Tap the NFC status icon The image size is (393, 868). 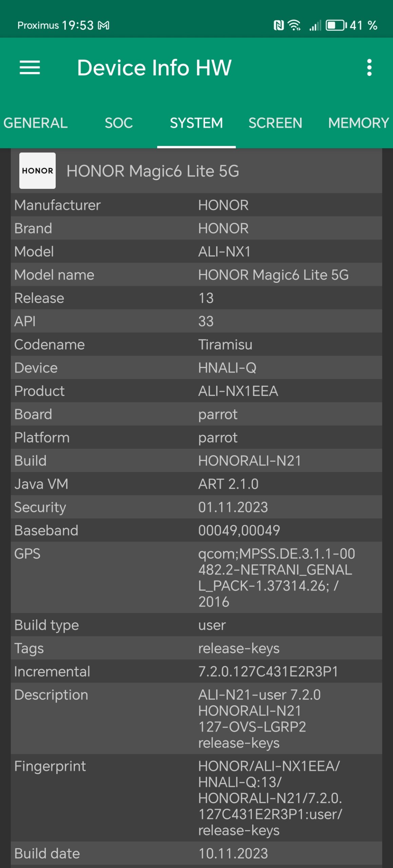[x=279, y=25]
